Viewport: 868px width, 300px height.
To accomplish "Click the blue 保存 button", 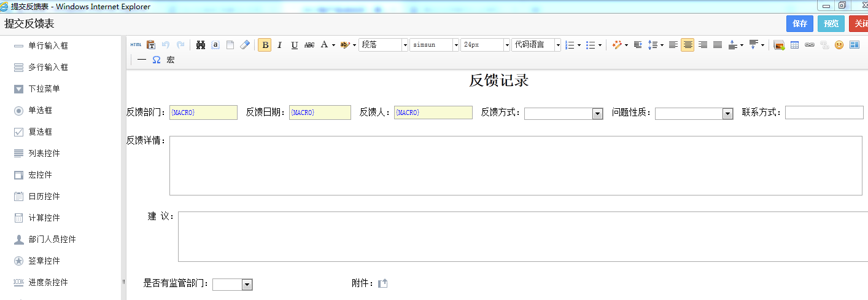I will point(800,23).
